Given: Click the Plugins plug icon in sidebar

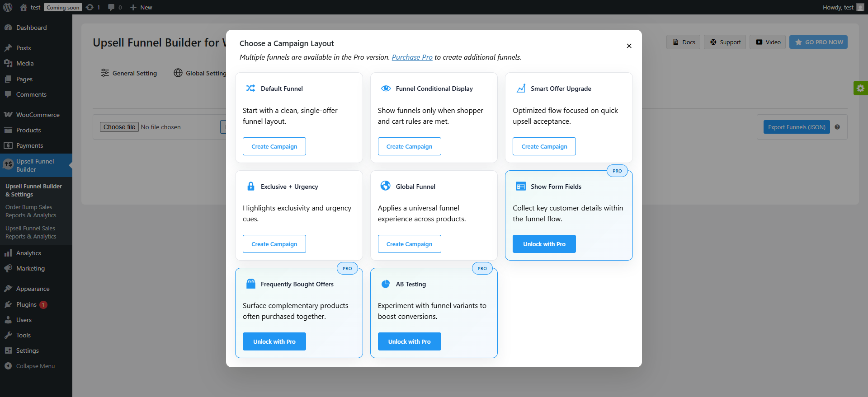Looking at the screenshot, I should pyautogui.click(x=8, y=304).
